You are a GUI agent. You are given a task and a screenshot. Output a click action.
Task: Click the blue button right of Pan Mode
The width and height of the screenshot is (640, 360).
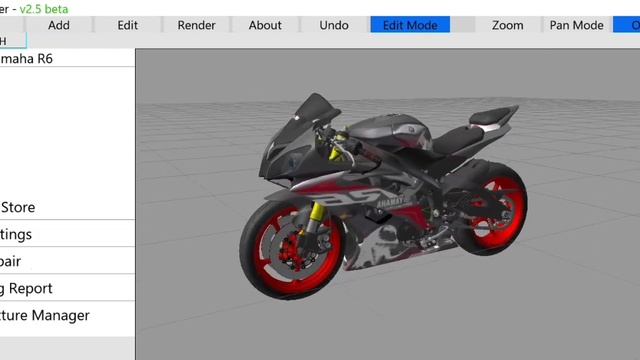627,25
